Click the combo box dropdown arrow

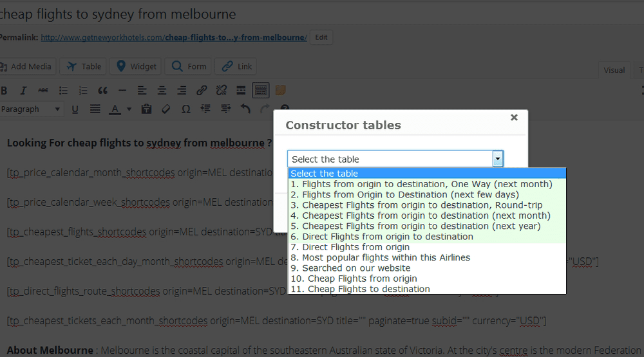pyautogui.click(x=497, y=159)
